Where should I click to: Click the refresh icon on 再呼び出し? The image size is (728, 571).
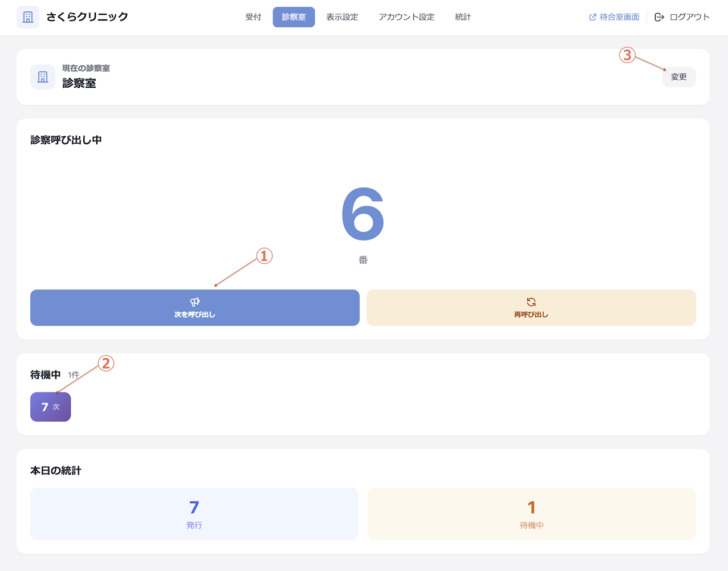tap(531, 303)
